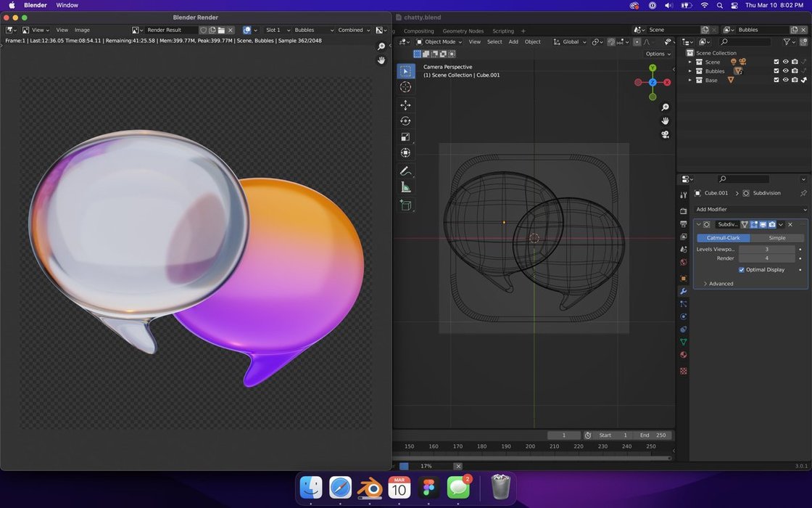
Task: Click the 3D viewport zoom magnifier icon
Action: point(665,107)
